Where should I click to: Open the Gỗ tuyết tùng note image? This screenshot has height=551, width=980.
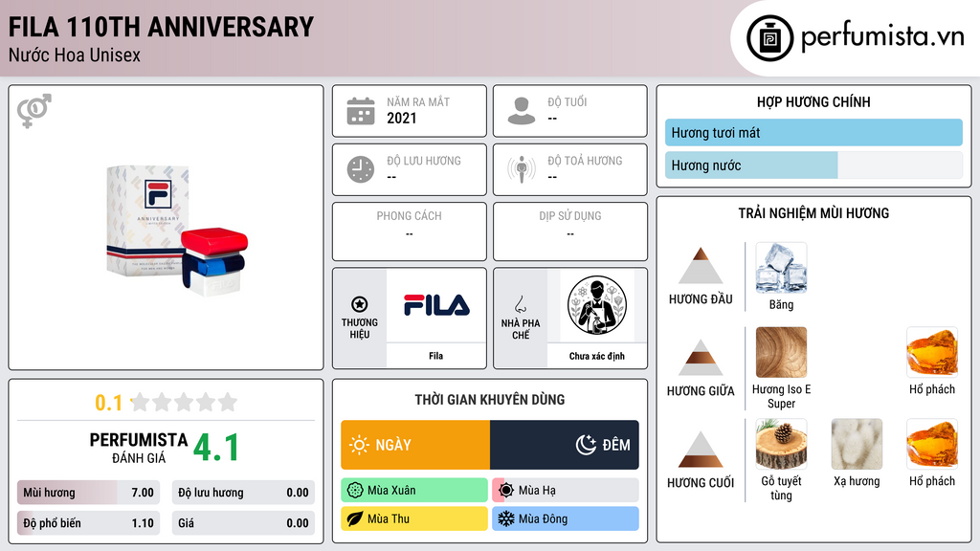[x=781, y=444]
